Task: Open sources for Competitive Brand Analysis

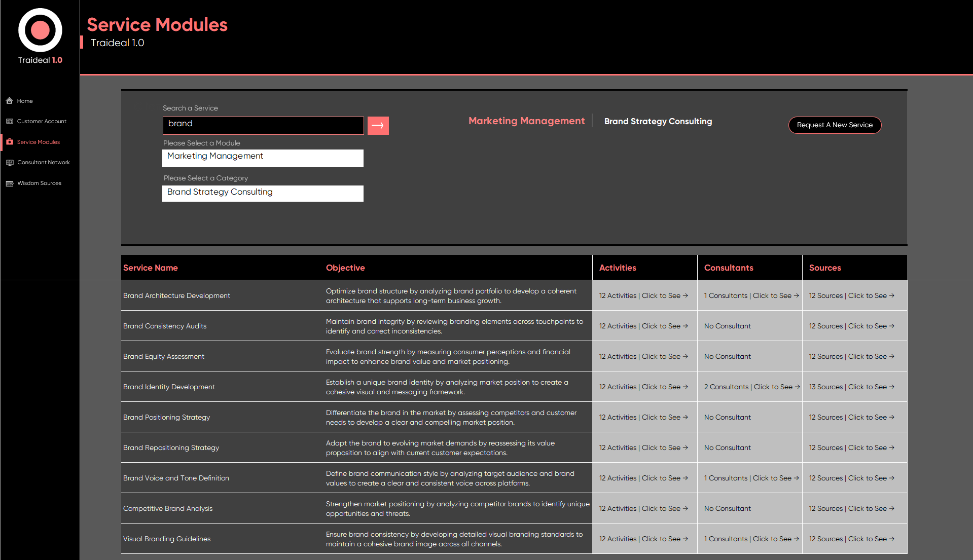Action: (851, 509)
